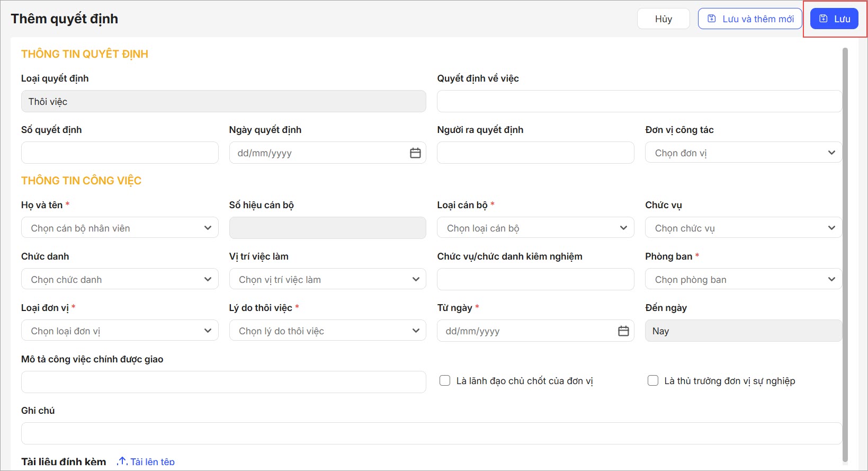Open the calendar icon for Từ ngày
Screen dimensions: 868x471
[x=623, y=331]
